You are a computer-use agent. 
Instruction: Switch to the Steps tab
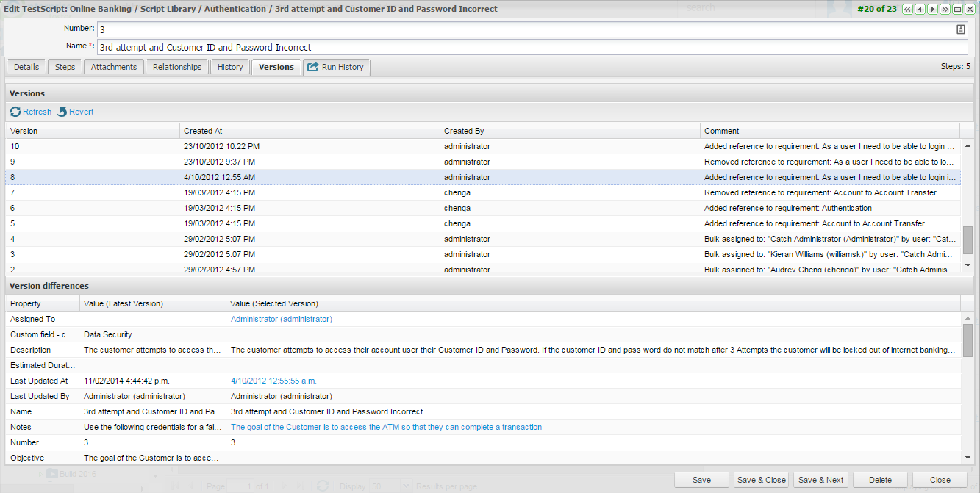click(x=65, y=68)
